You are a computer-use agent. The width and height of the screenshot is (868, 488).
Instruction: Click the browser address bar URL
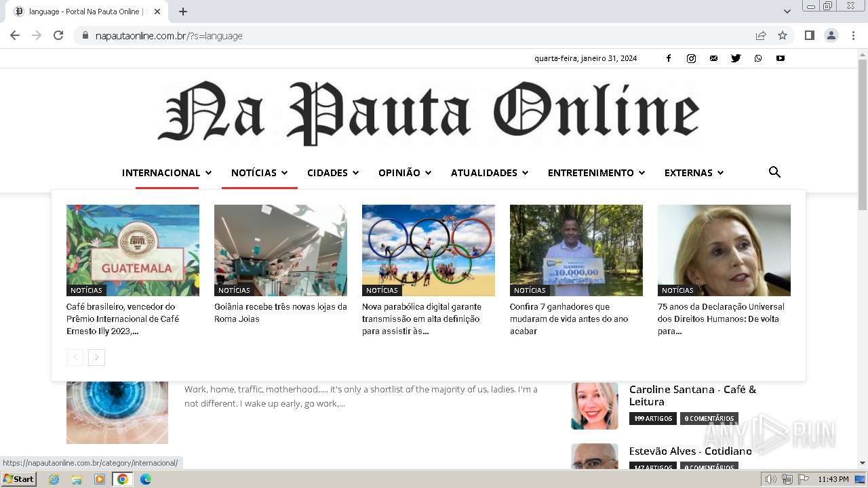point(169,36)
